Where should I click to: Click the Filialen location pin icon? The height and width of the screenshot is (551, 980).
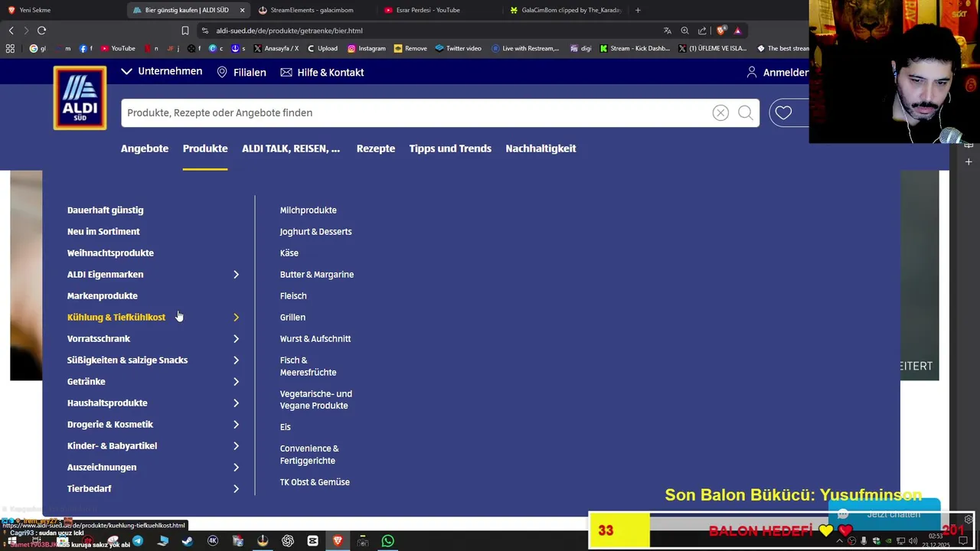tap(222, 72)
